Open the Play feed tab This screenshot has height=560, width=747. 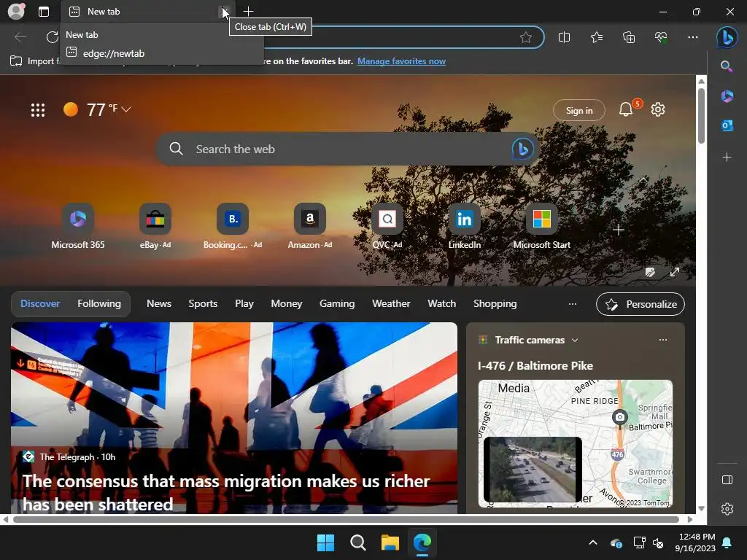[244, 304]
